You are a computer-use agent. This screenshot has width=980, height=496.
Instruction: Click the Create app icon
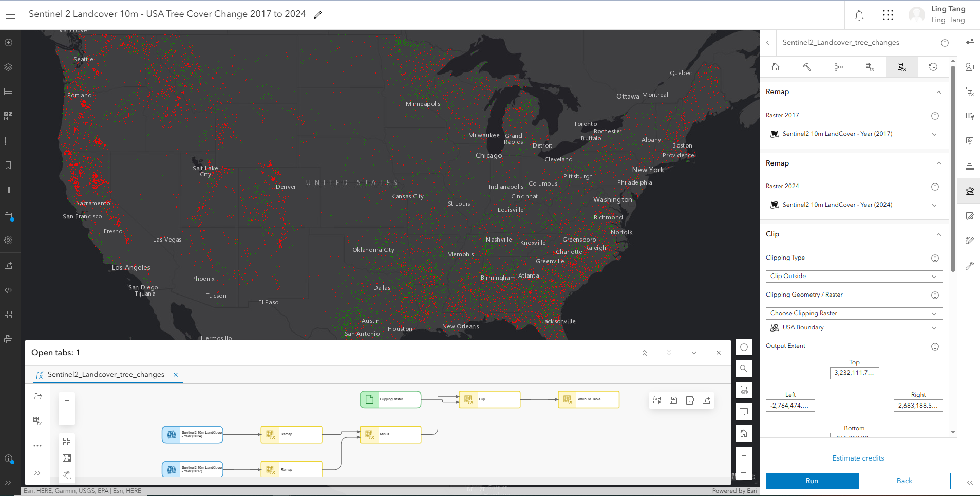pyautogui.click(x=8, y=315)
